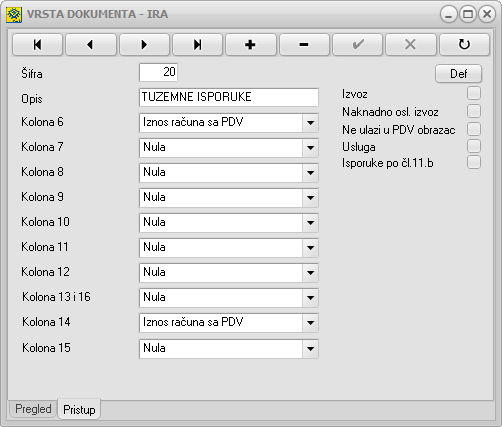502x427 pixels.
Task: Focus the Šifra number field
Action: [x=158, y=72]
